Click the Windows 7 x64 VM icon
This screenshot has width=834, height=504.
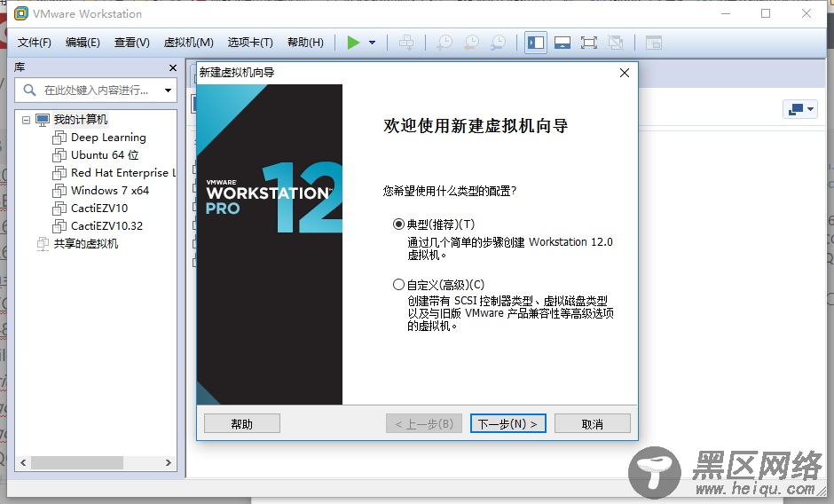(59, 191)
